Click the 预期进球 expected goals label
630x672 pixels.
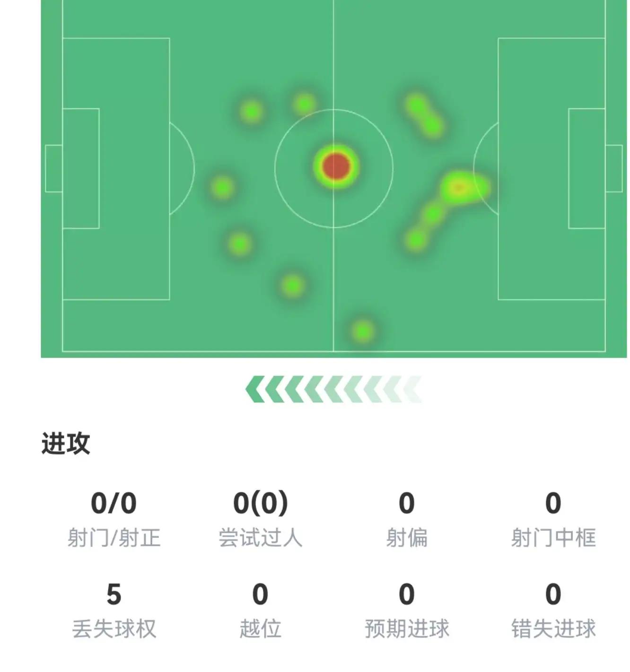click(x=407, y=629)
